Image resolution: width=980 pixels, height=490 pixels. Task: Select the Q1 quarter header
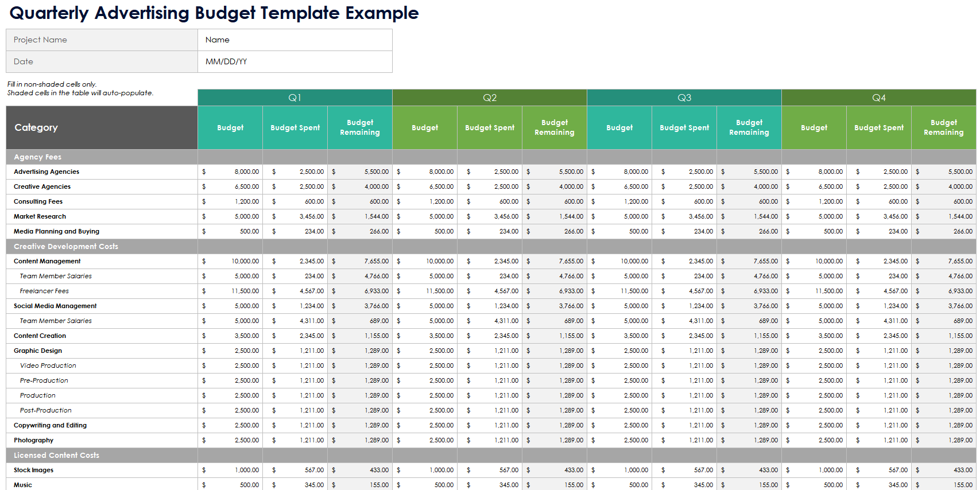(295, 98)
